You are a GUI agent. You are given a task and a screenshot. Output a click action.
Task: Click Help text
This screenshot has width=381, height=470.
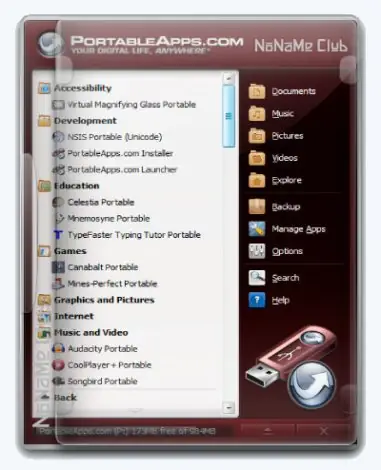(281, 300)
